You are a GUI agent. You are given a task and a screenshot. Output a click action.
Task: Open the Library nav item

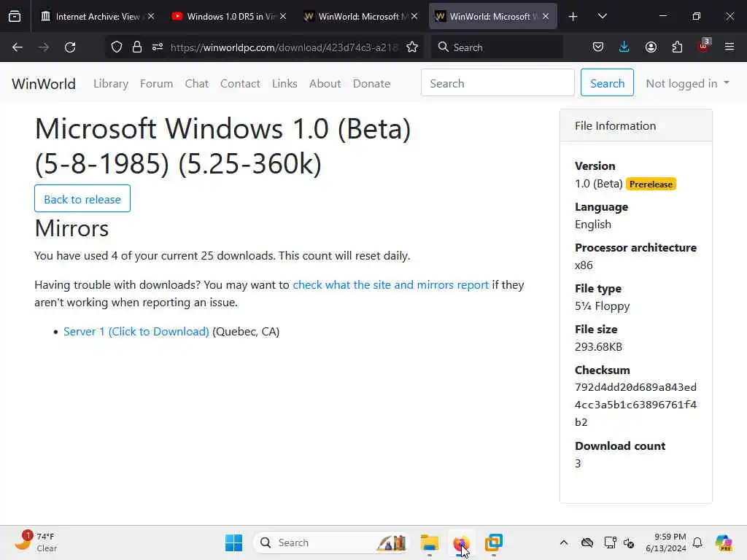[111, 83]
